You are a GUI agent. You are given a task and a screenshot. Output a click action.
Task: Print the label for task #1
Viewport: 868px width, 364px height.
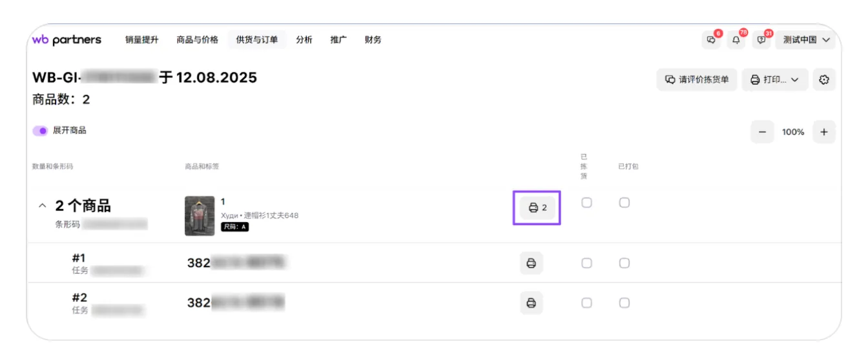(532, 263)
